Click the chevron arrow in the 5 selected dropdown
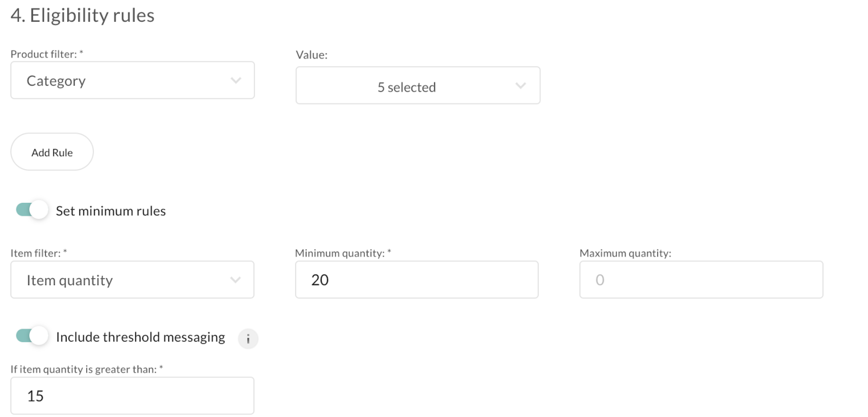This screenshot has height=417, width=868. (521, 86)
